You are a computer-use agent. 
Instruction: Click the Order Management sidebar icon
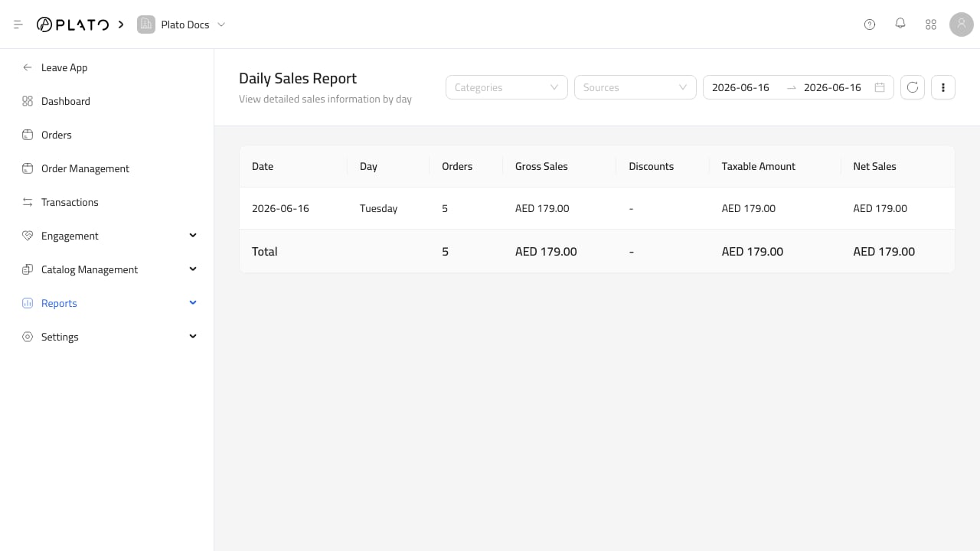pyautogui.click(x=28, y=168)
